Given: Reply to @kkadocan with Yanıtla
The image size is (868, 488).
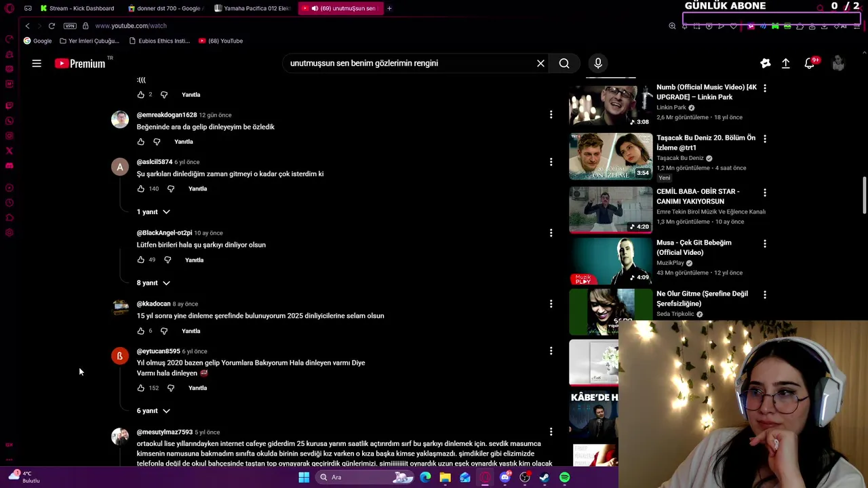Looking at the screenshot, I should coord(191,331).
